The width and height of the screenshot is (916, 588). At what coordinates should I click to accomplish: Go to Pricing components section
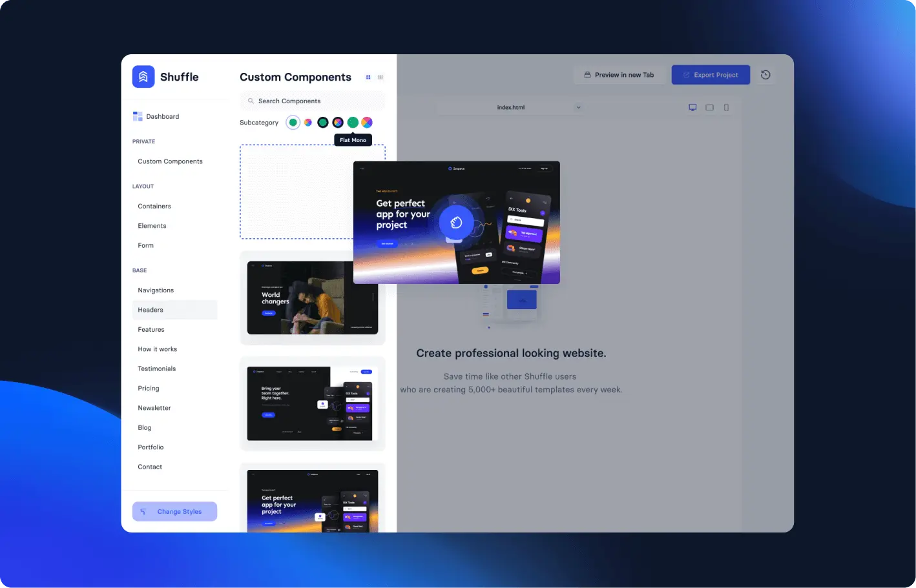(x=149, y=389)
